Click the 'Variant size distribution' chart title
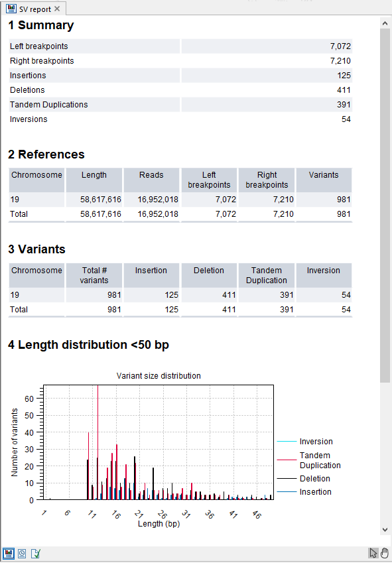 159,376
